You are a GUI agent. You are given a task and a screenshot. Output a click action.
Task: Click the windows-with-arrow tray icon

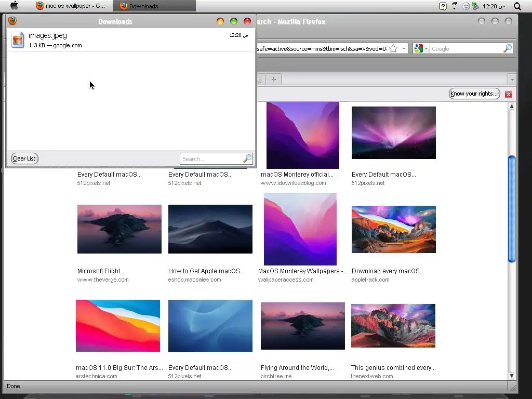tap(454, 6)
